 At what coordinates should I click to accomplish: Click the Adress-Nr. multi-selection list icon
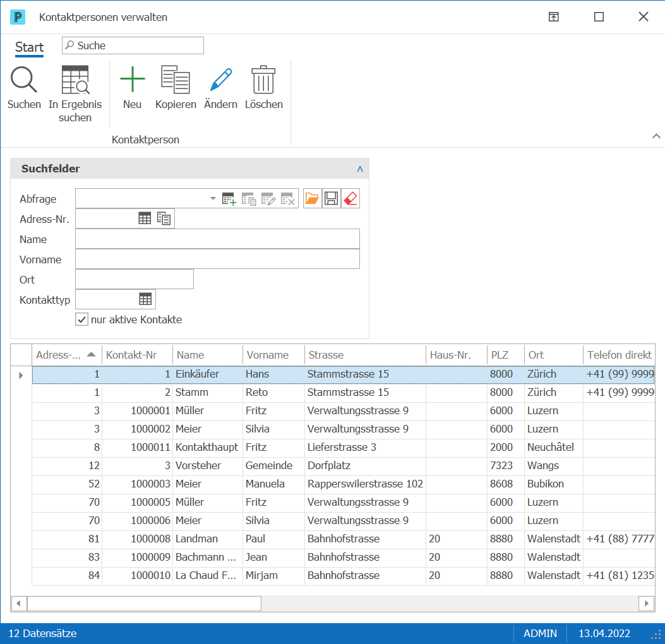(164, 218)
